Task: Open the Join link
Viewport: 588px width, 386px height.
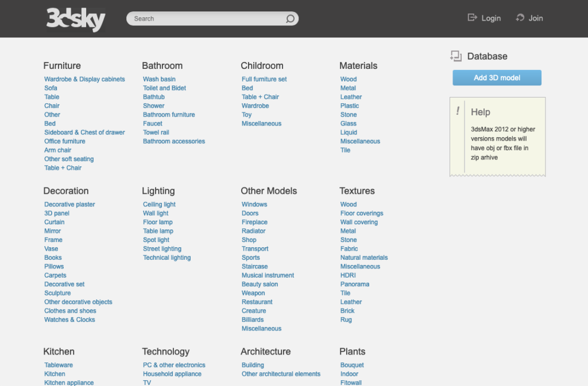Action: pyautogui.click(x=536, y=18)
